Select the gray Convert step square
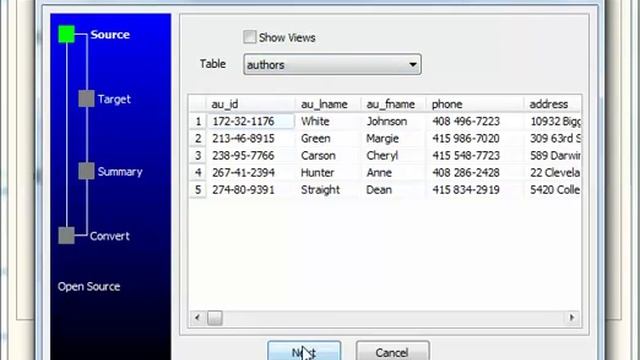The height and width of the screenshot is (360, 640). tap(67, 236)
